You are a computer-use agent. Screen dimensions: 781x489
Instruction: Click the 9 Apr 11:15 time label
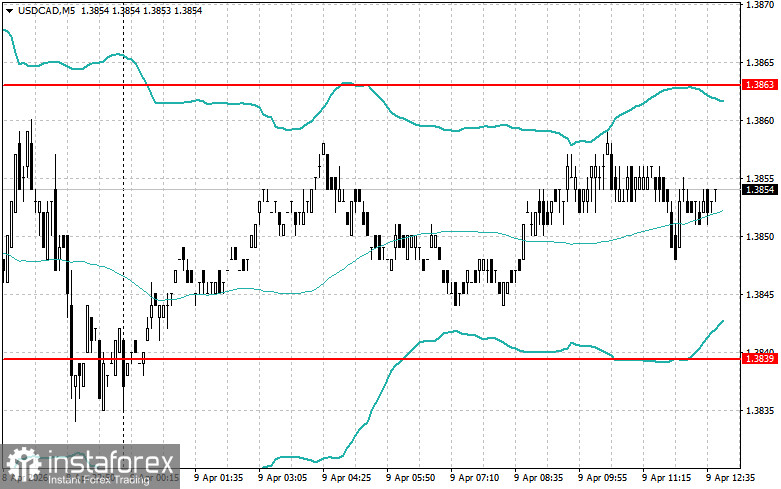(x=666, y=478)
